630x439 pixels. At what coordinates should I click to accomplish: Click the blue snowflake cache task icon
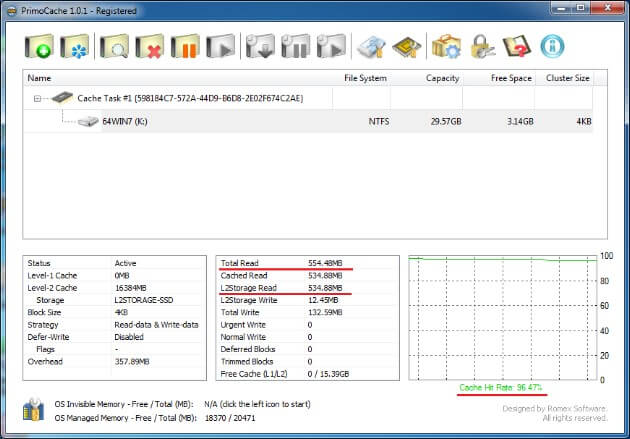tap(74, 46)
